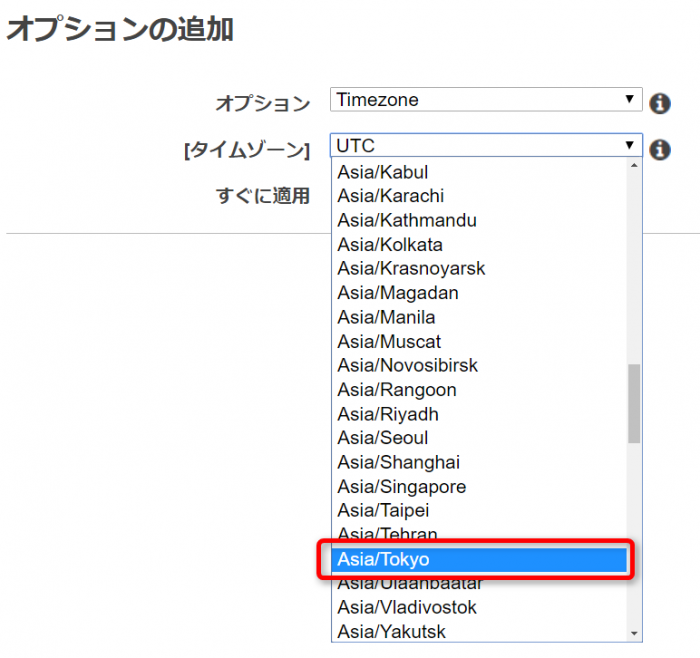This screenshot has height=658, width=700.
Task: Select Asia/Seoul timezone entry
Action: pos(479,438)
